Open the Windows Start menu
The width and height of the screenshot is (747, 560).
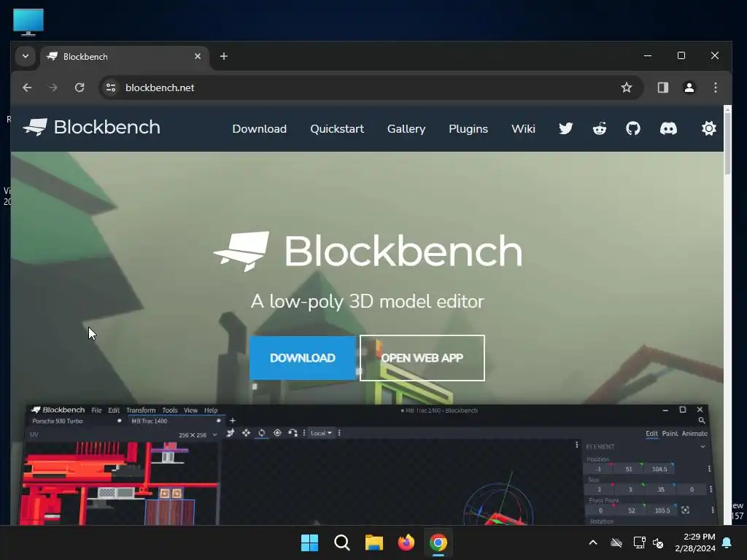tap(309, 542)
